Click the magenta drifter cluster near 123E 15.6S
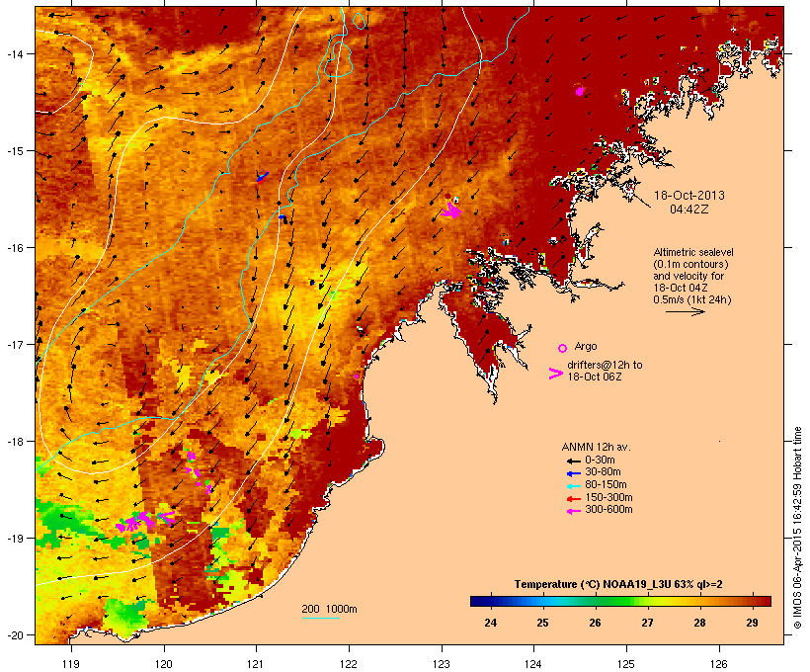 point(452,210)
